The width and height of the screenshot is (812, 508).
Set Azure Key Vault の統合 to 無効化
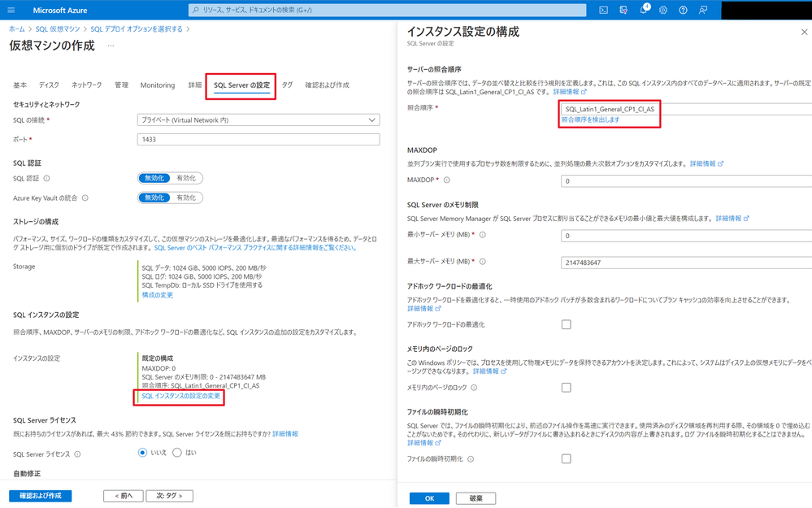[154, 198]
